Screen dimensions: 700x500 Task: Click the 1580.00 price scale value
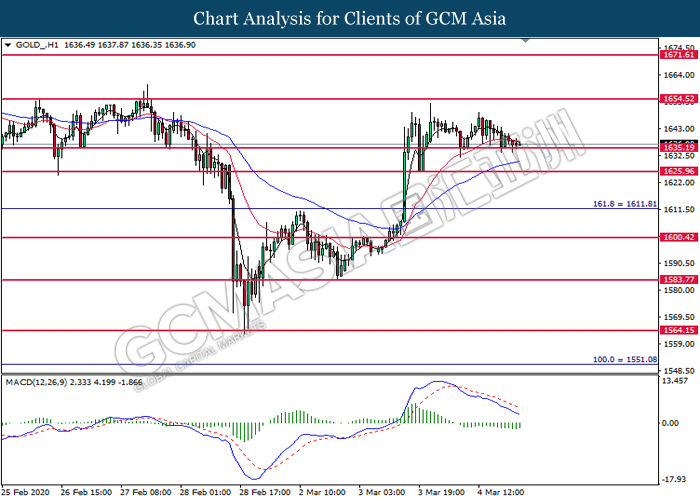click(679, 290)
